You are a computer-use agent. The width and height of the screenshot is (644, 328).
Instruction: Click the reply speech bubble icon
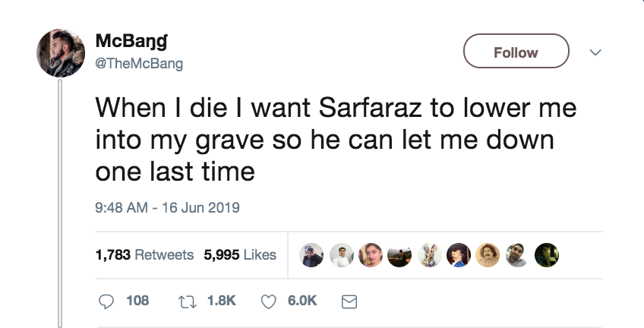[x=108, y=301]
